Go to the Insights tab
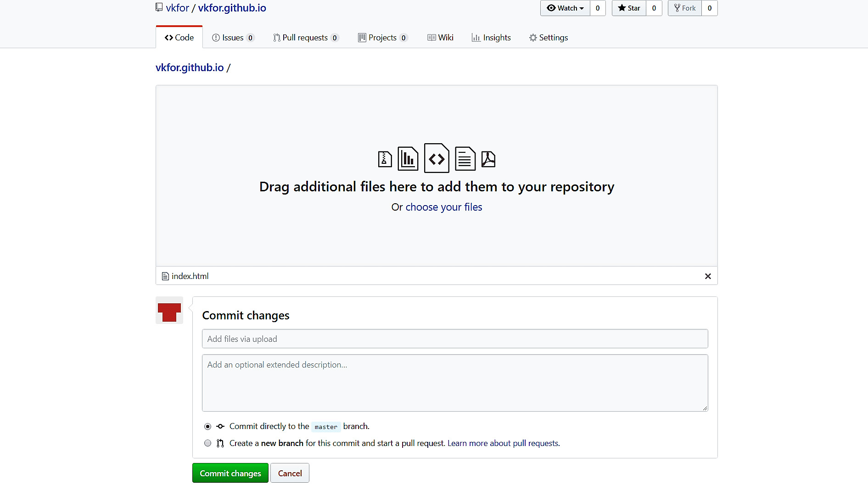This screenshot has height=485, width=868. click(x=491, y=38)
